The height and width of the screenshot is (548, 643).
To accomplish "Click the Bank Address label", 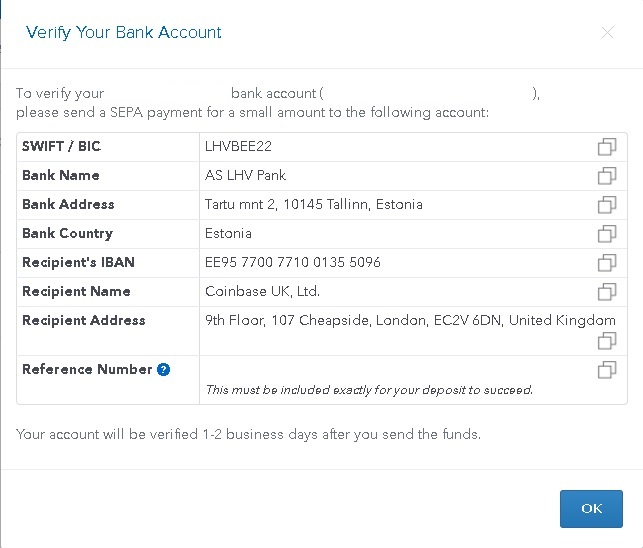I will pyautogui.click(x=68, y=204).
